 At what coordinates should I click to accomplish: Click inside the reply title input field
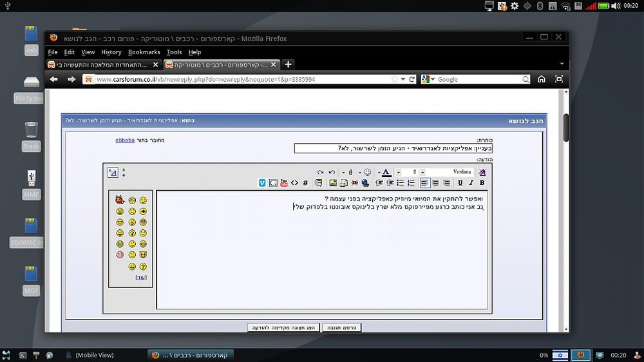(393, 148)
